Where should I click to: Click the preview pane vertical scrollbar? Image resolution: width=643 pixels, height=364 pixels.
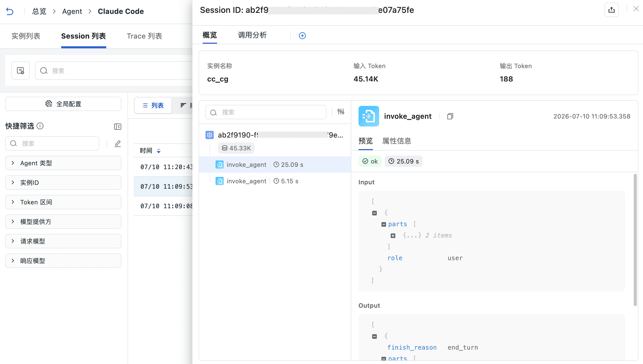[635, 240]
